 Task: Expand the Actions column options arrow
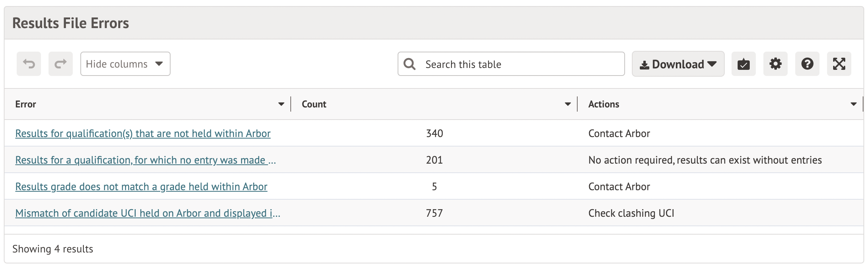(853, 104)
